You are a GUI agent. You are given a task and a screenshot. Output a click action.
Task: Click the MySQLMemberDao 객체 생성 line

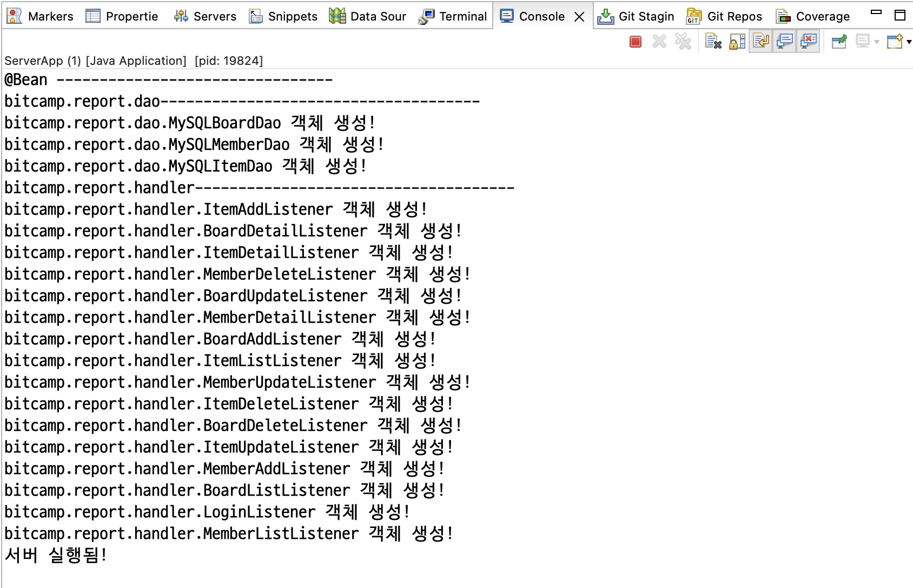click(194, 144)
